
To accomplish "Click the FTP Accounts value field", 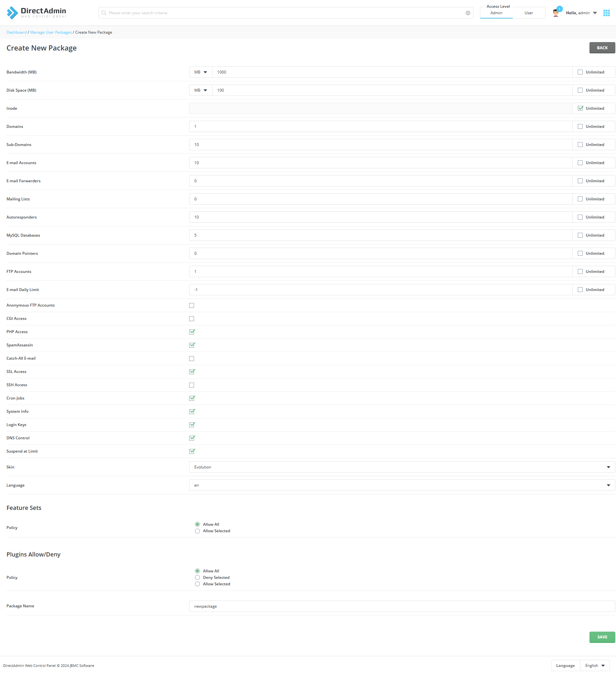I will click(x=381, y=271).
